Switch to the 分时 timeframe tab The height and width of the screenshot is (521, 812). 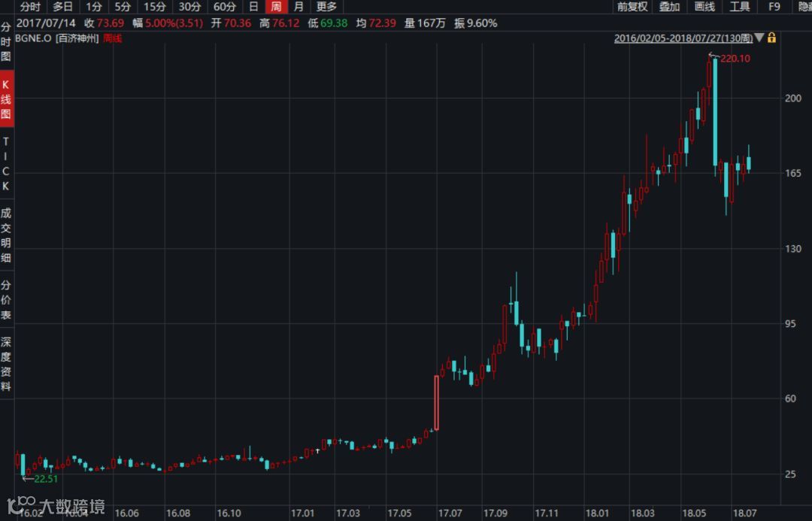(30, 7)
